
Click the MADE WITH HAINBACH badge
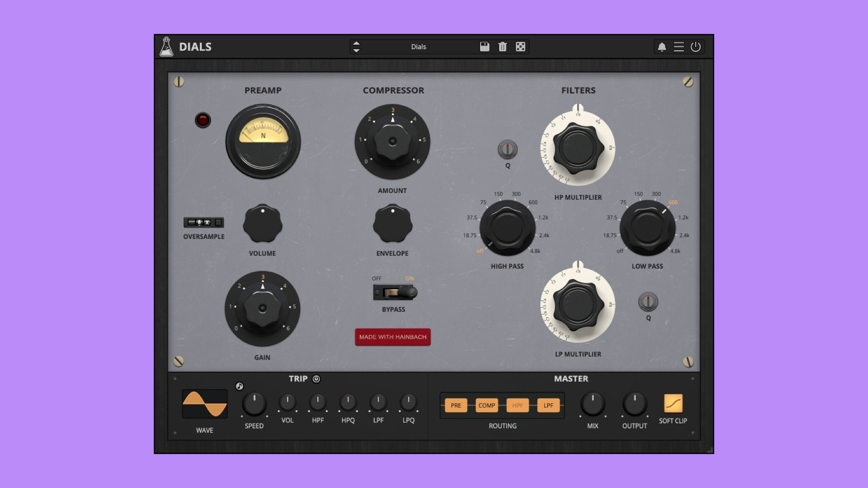(x=392, y=337)
